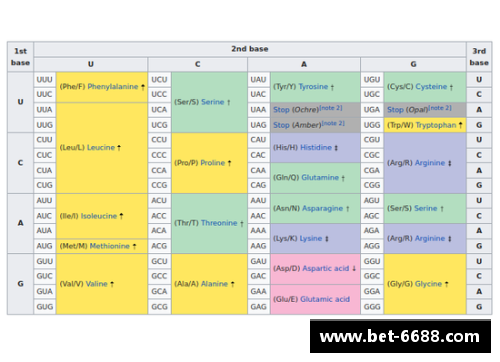Select the AAG codon cell
500x362 pixels.
click(259, 246)
